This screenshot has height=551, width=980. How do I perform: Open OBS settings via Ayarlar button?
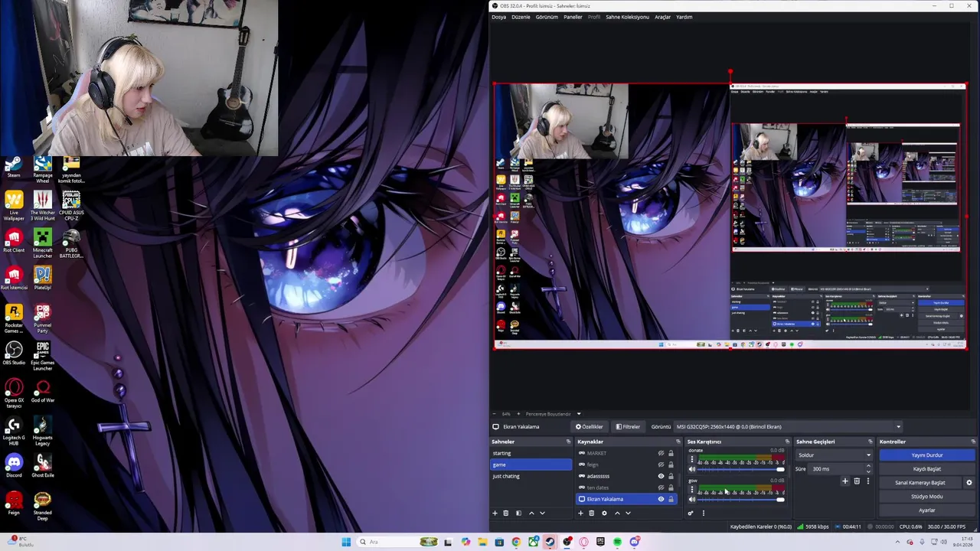(x=927, y=510)
